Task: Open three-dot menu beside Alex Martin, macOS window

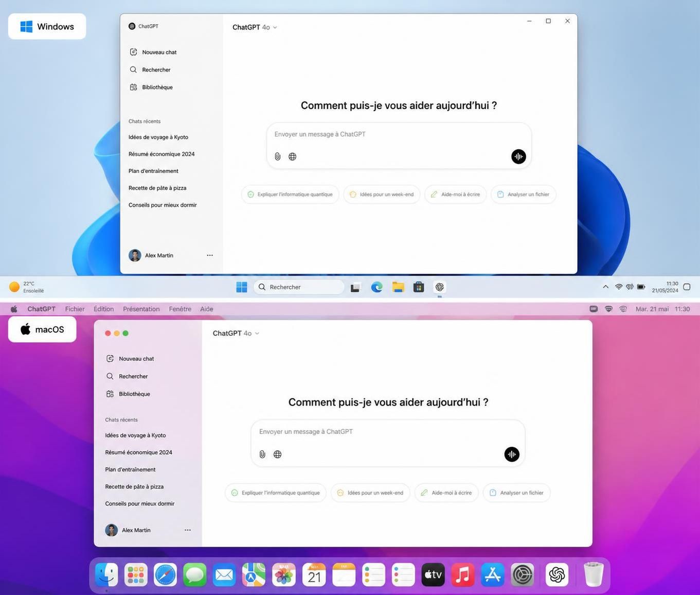Action: 188,530
